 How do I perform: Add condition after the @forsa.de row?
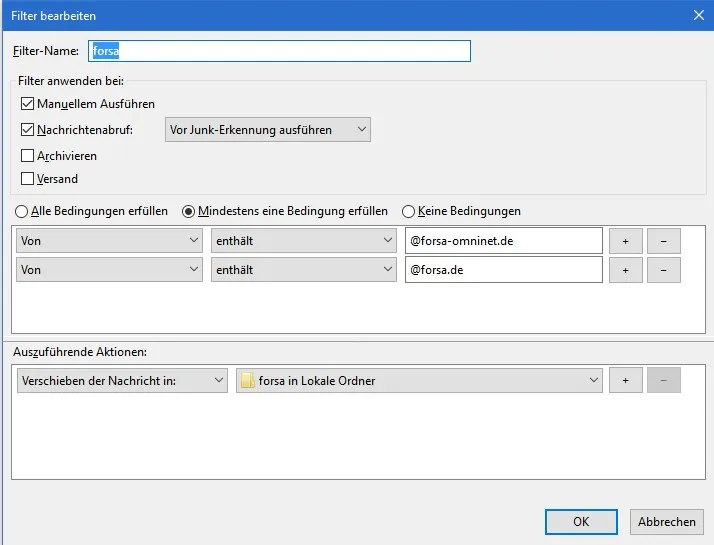[x=626, y=270]
